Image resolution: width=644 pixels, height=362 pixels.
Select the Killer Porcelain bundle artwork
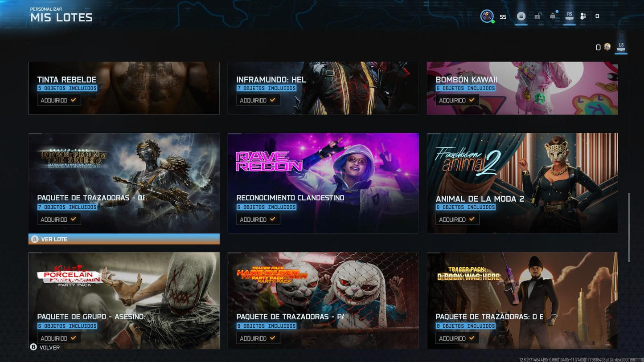click(x=124, y=301)
